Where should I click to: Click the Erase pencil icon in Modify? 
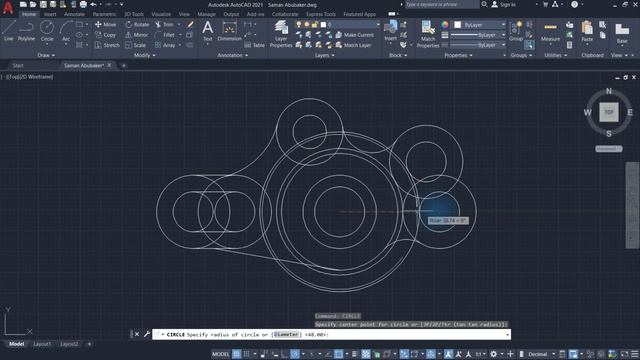coord(190,24)
